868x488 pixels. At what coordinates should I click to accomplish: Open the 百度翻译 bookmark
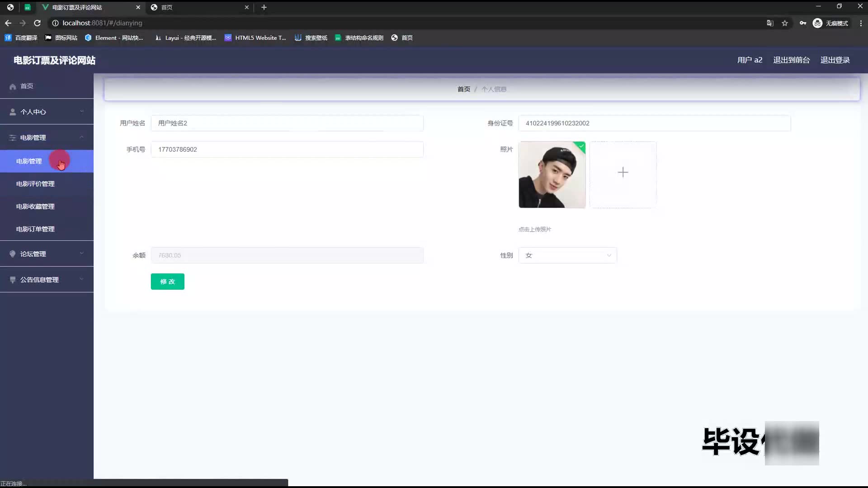click(x=21, y=38)
